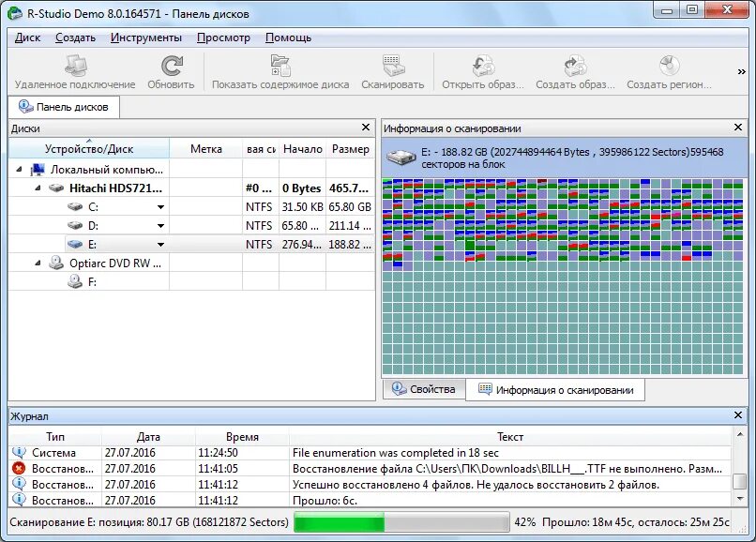The height and width of the screenshot is (542, 756).
Task: Select the 465.7 size cell of Hitachi
Action: 350,188
